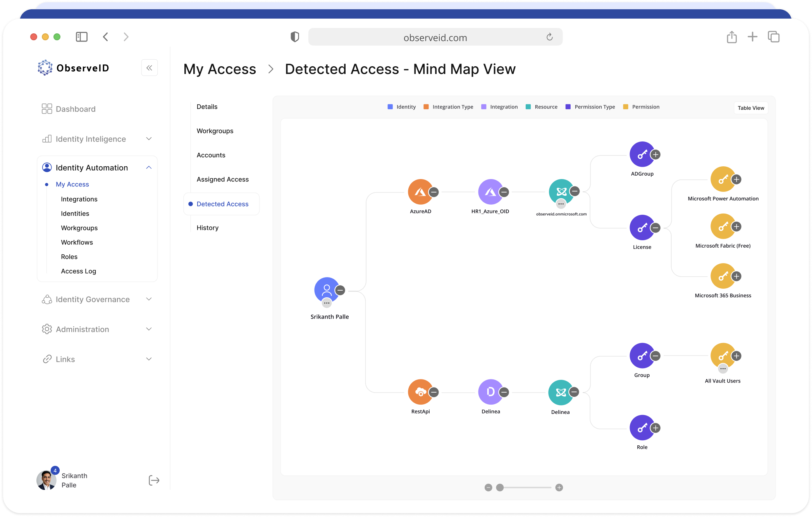Click the AzureAD integration type node icon
Viewport: 812px width, 517px height.
(420, 192)
